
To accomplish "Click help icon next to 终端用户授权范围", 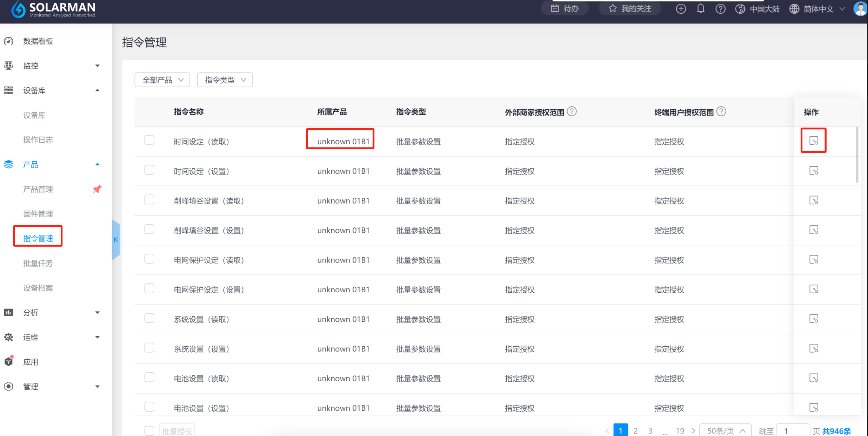I will pos(721,111).
